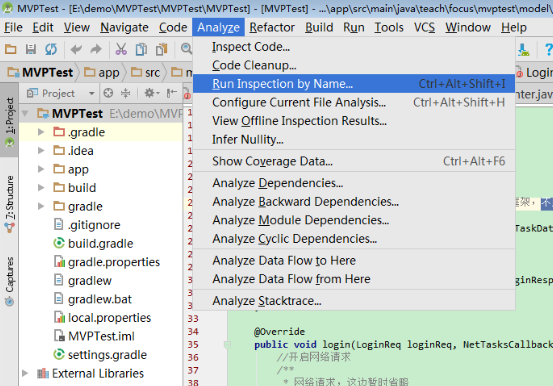The height and width of the screenshot is (386, 553).
Task: Choose Run Inspection by Name
Action: [354, 84]
